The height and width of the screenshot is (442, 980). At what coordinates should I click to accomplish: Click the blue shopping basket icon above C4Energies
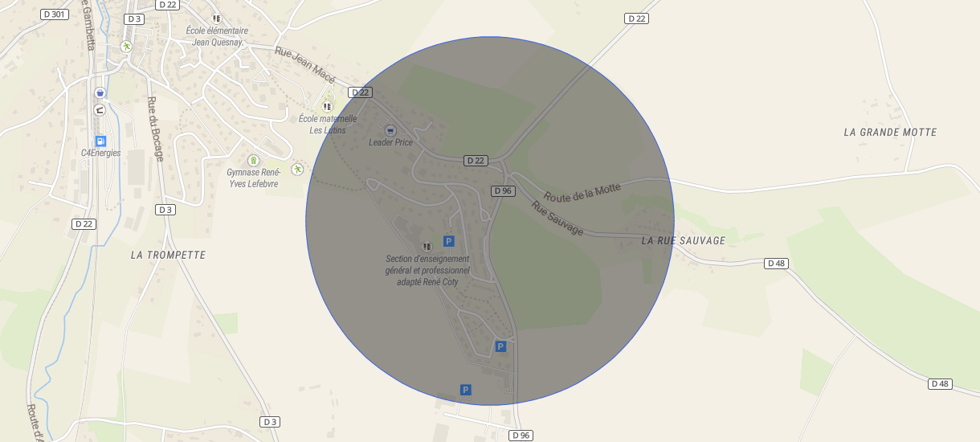(100, 93)
